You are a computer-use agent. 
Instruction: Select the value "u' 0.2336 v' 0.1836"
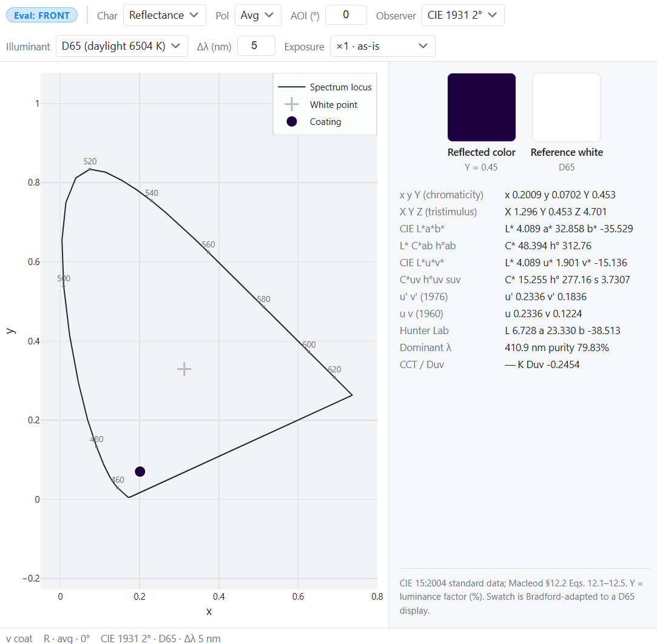(545, 297)
